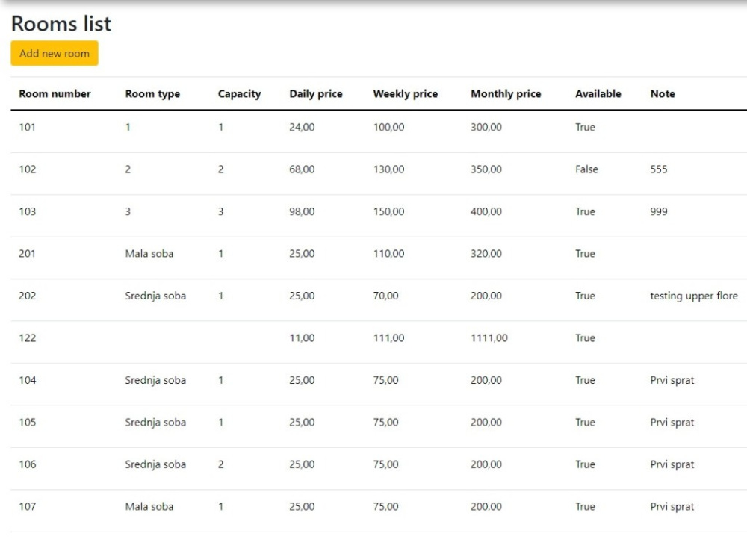
Task: Click capacity value 3 in row 103
Action: coord(220,211)
